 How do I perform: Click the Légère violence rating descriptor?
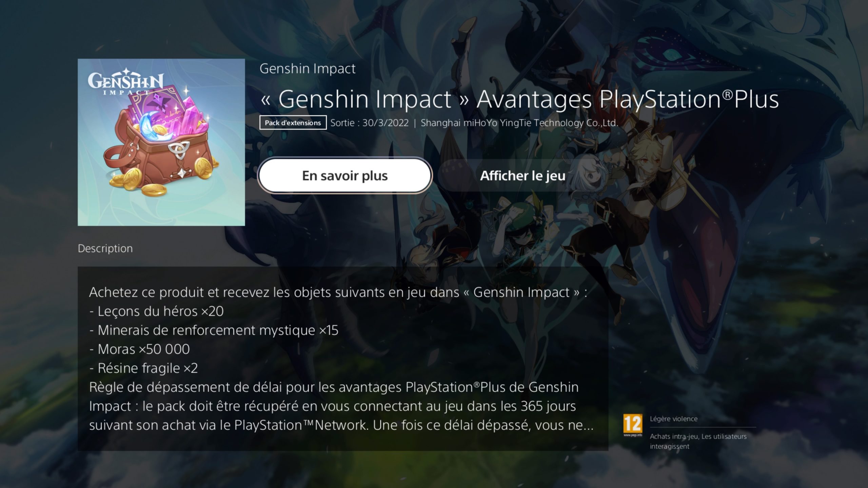coord(673,419)
